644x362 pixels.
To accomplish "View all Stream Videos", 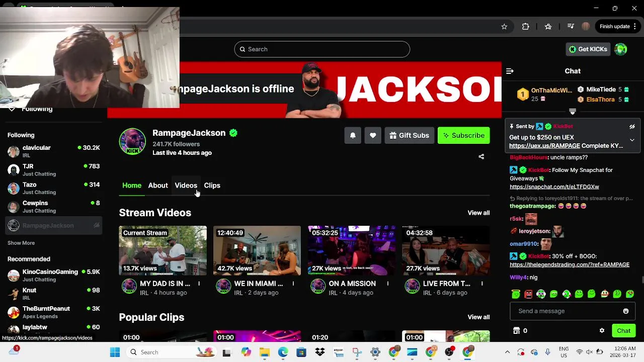I will coord(478,213).
